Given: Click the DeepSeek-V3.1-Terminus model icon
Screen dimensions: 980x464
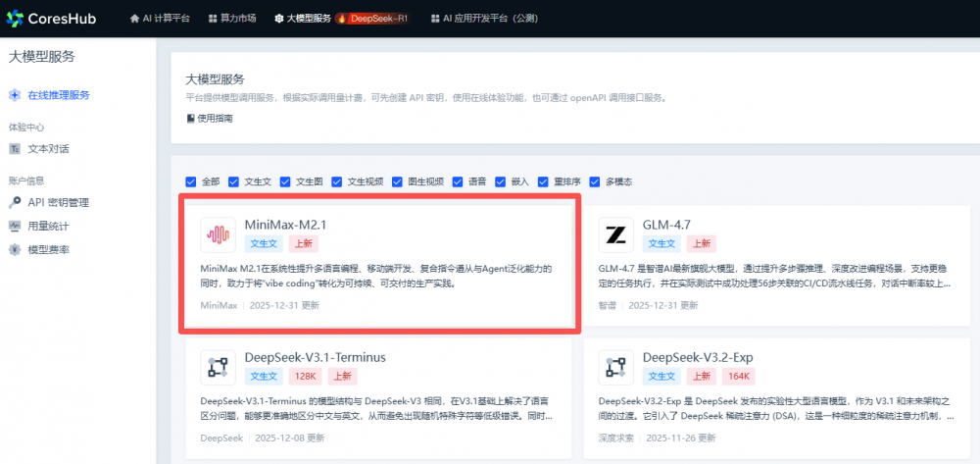Looking at the screenshot, I should coord(218,367).
